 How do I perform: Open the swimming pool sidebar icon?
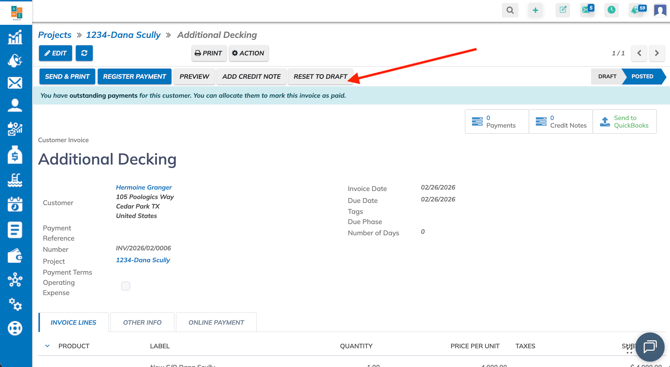(15, 180)
